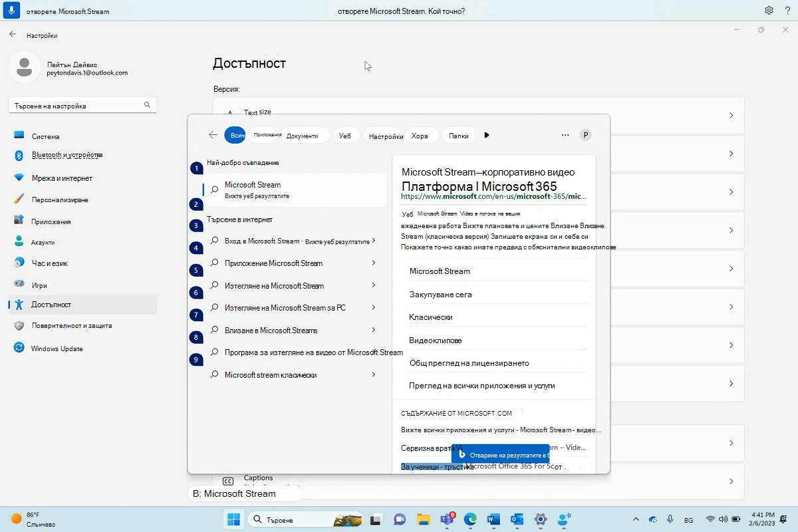Select the Настройки search filter tab
The width and height of the screenshot is (798, 532).
click(386, 135)
